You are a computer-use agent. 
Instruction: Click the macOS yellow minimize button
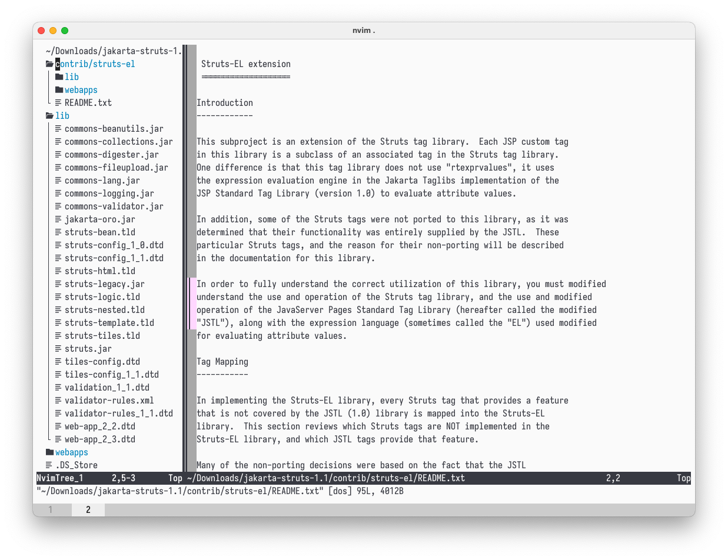pos(53,31)
